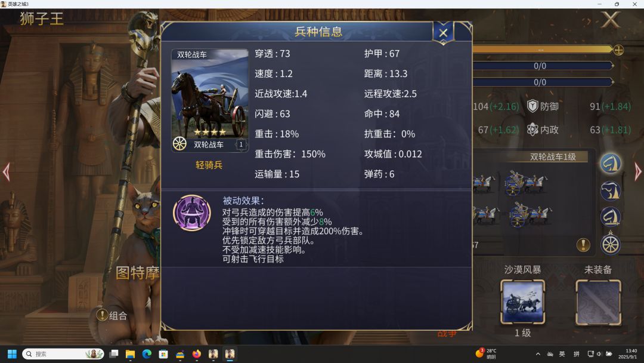This screenshot has height=363, width=644.
Task: Go to previous hero with left arrow
Action: pos(6,172)
